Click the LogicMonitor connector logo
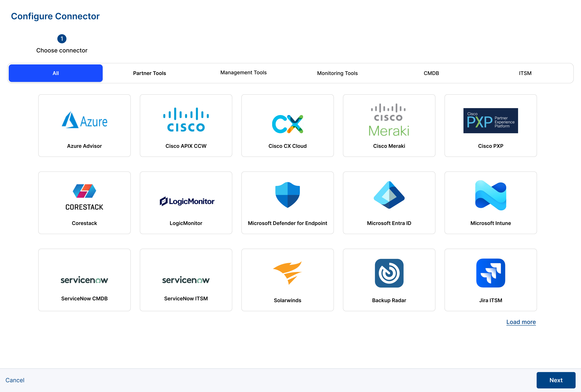 187,201
